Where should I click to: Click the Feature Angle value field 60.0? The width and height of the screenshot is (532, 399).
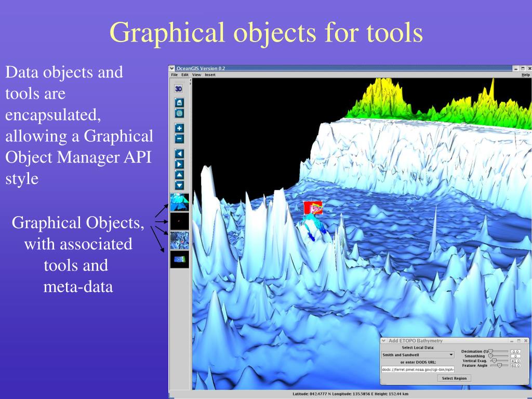point(516,365)
